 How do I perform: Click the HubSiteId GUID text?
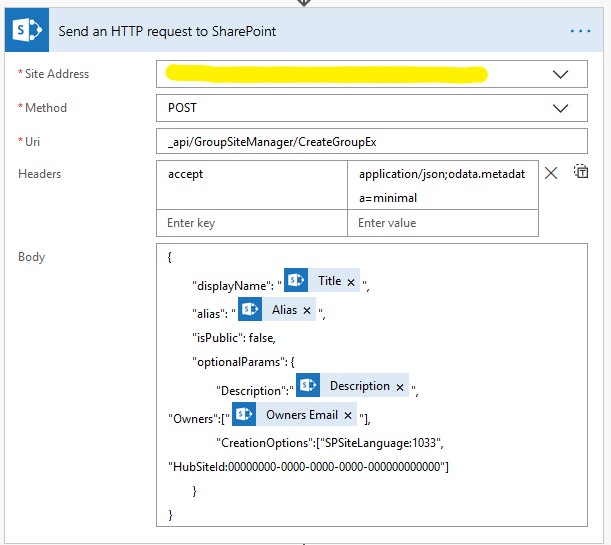click(x=308, y=467)
